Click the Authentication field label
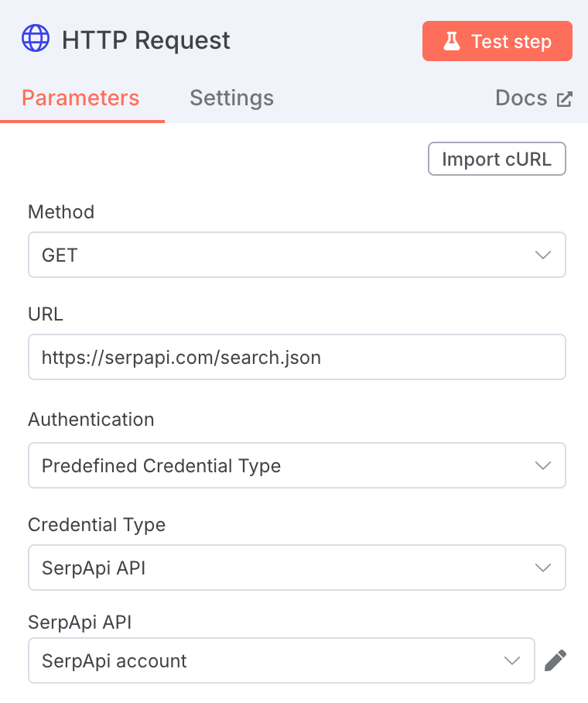588x703 pixels. coord(91,420)
